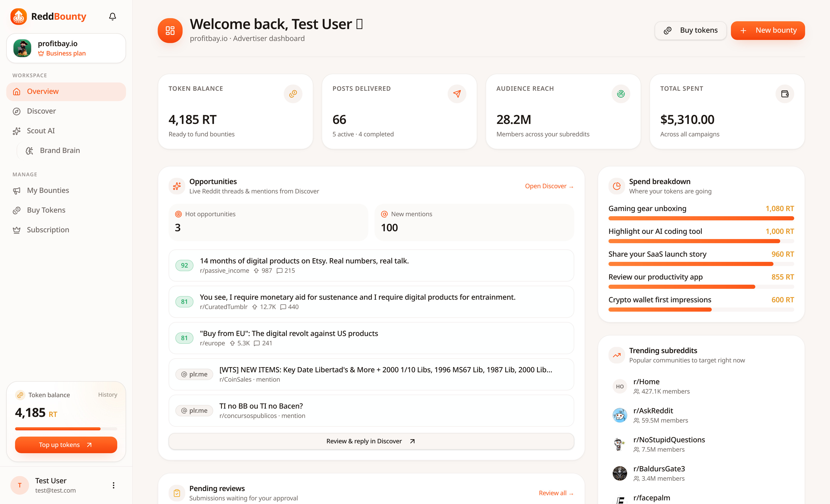Click the Test User avatar initial
Viewport: 830px width, 504px height.
click(19, 486)
